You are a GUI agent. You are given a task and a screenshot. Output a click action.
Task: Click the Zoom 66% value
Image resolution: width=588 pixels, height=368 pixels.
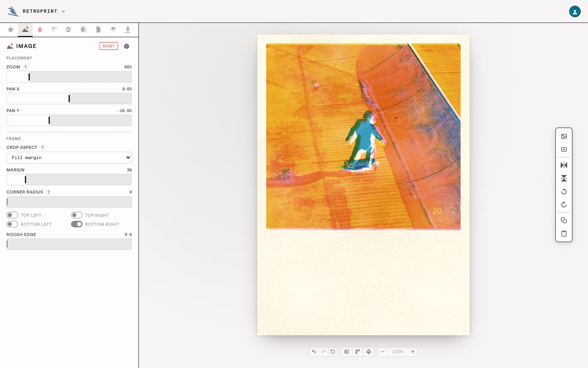click(128, 67)
